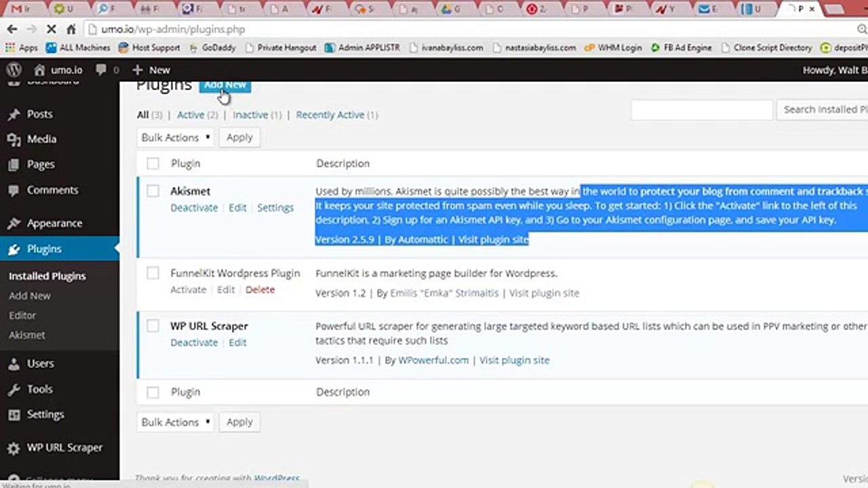Edit the Akismet plugin
The image size is (868, 488).
click(237, 207)
